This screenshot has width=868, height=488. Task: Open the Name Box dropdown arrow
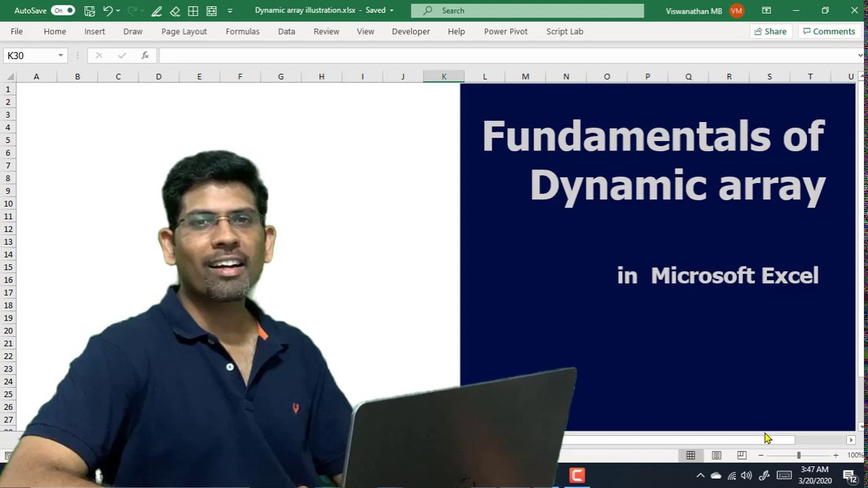60,56
